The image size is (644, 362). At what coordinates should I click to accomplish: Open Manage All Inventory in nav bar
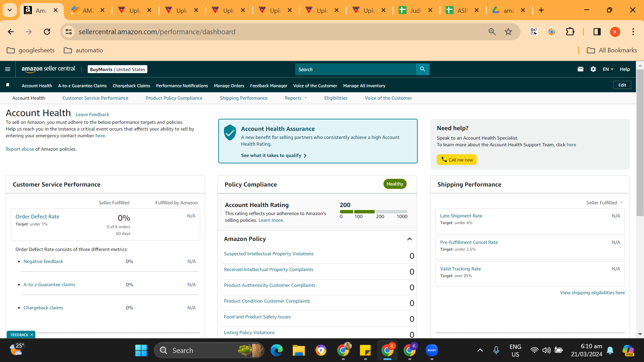[x=364, y=86]
